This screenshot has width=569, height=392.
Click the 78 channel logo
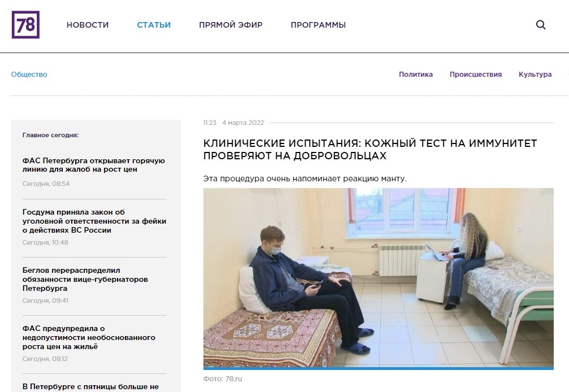pos(25,25)
